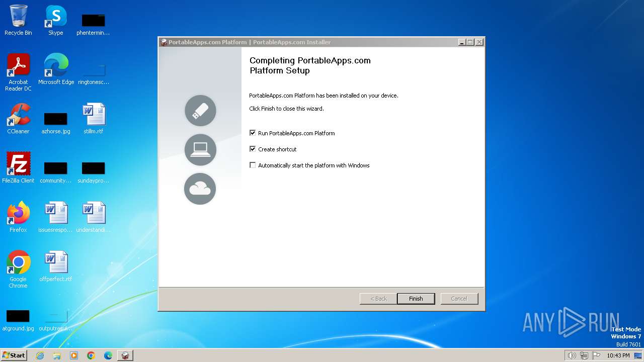Click the Show desktop button
The height and width of the screenshot is (362, 644).
point(638,355)
